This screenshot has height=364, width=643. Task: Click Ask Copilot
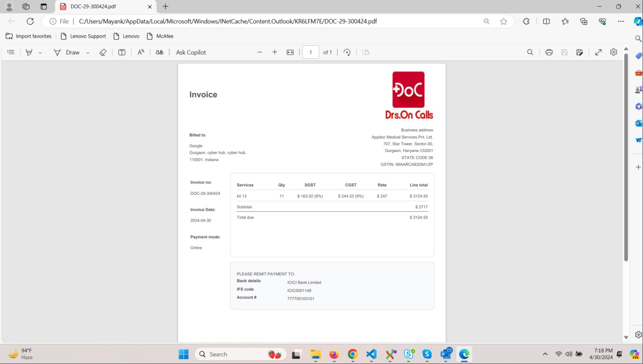pos(191,52)
